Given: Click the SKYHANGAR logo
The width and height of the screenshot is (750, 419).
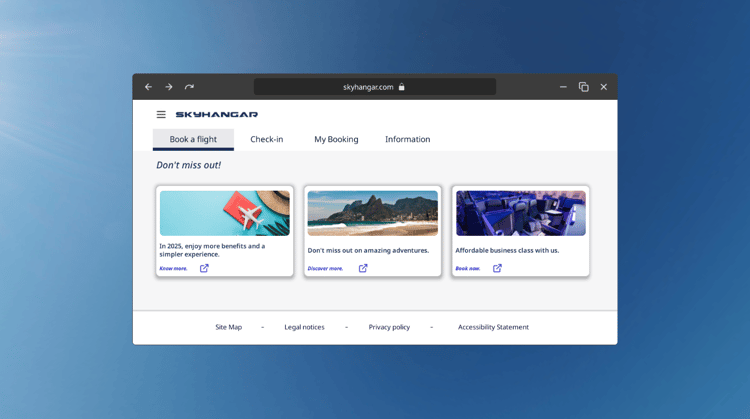Looking at the screenshot, I should [x=217, y=114].
